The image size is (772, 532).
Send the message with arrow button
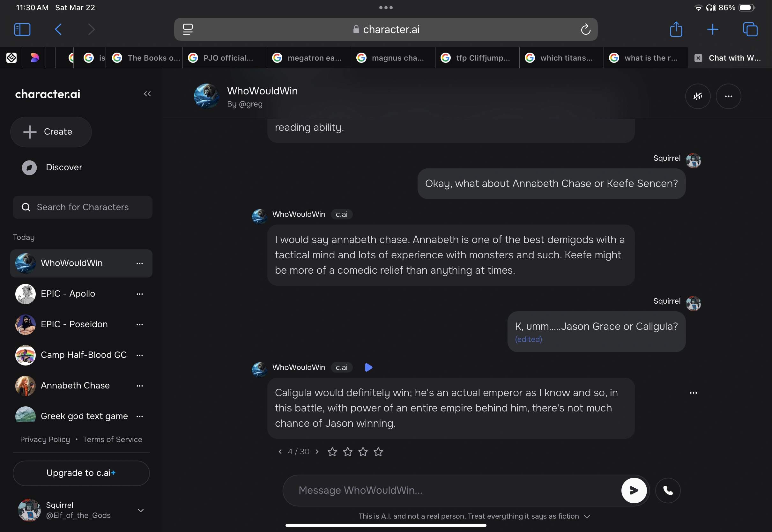point(634,490)
